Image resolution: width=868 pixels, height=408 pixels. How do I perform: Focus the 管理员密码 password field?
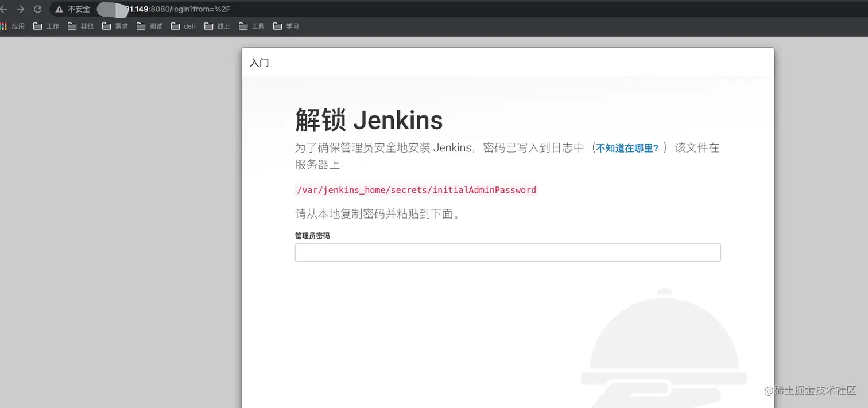coord(507,252)
